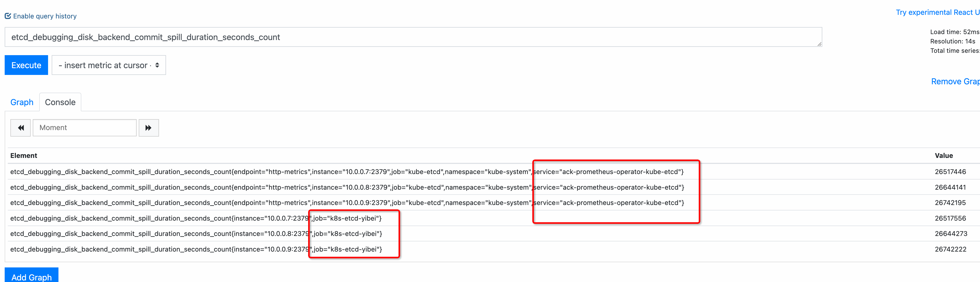Click the Execute button

pyautogui.click(x=26, y=65)
